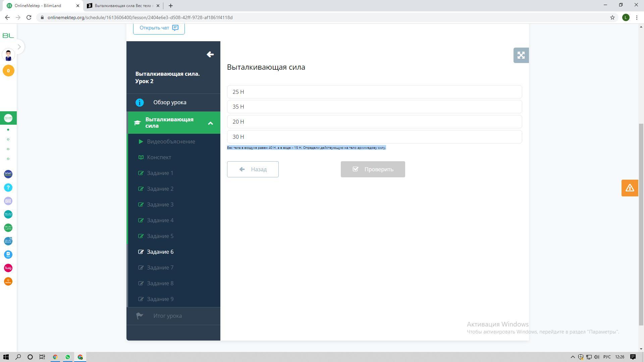
Task: Select the answer option 35 Н
Action: pos(374,107)
